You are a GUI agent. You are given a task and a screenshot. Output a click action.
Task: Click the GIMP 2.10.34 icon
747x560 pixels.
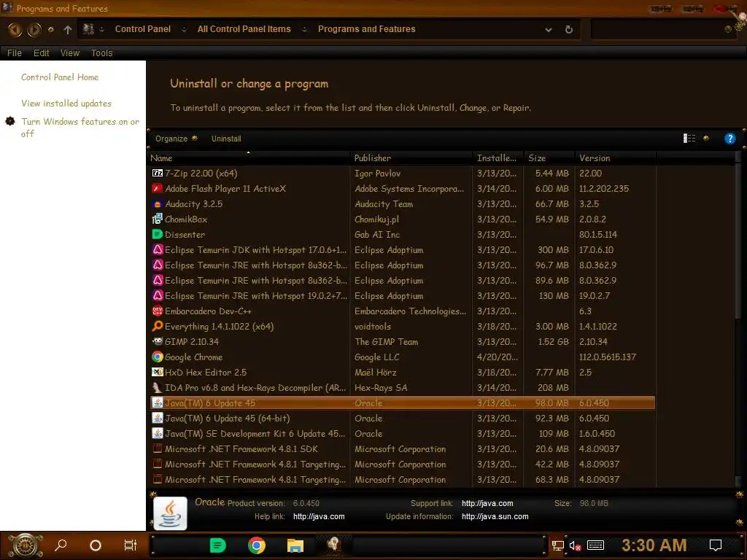coord(158,341)
